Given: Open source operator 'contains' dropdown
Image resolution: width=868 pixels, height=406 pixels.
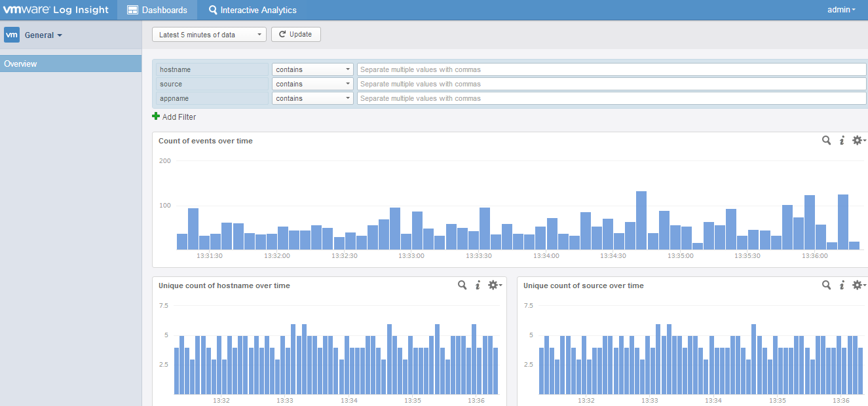Looking at the screenshot, I should tap(312, 84).
